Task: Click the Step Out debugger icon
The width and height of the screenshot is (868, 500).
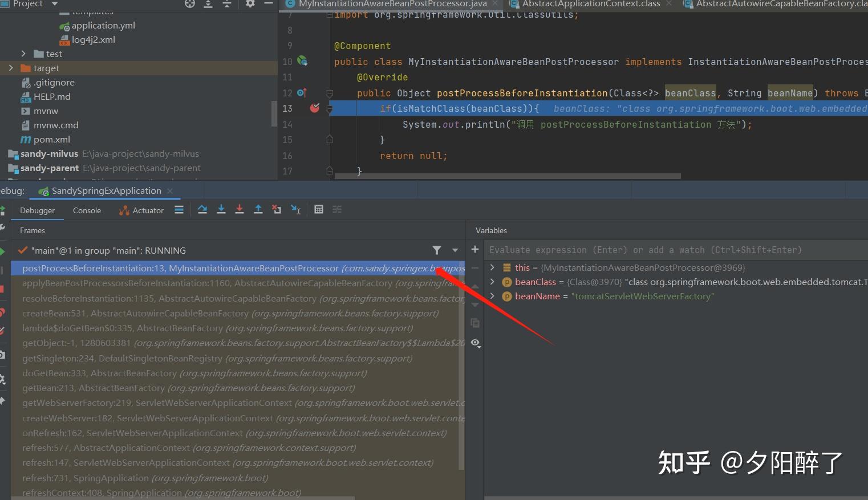Action: [258, 209]
